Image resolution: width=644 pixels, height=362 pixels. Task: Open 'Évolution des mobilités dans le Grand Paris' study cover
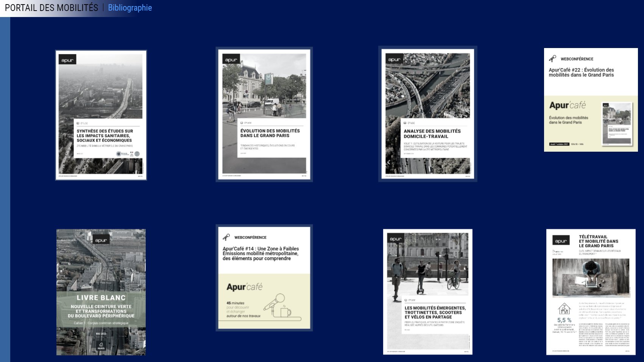(264, 115)
